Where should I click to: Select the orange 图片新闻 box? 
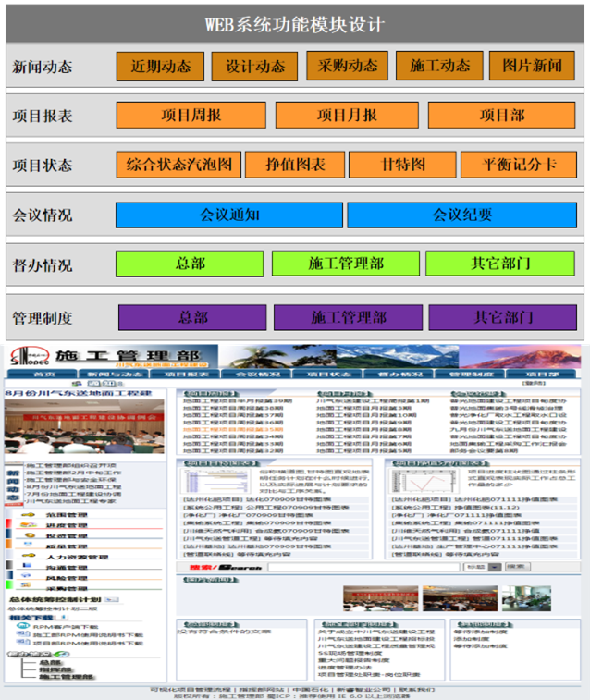(x=532, y=66)
